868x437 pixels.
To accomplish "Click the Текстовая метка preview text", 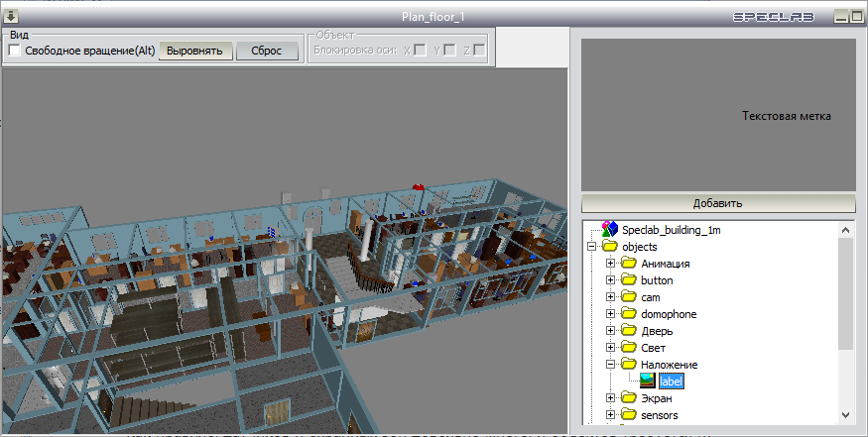I will [x=786, y=116].
